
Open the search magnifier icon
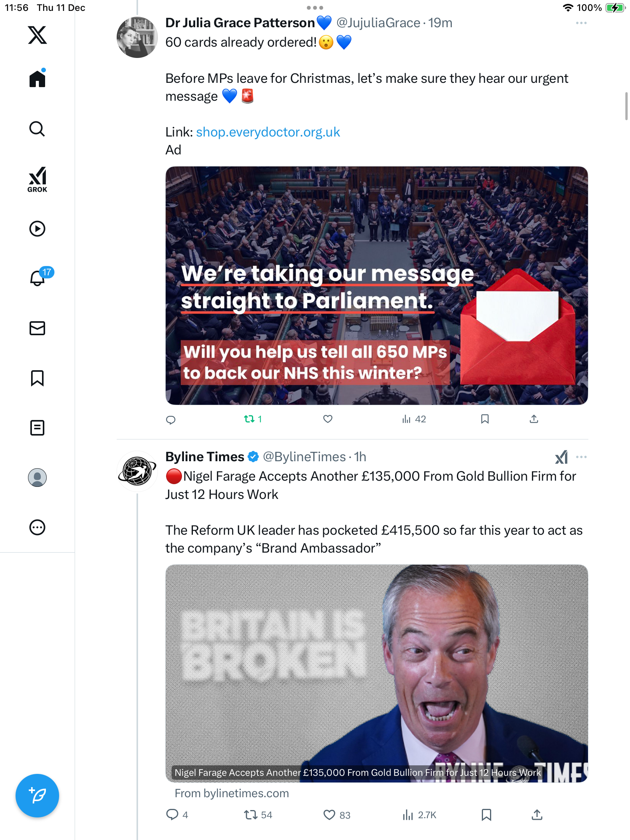(x=37, y=129)
